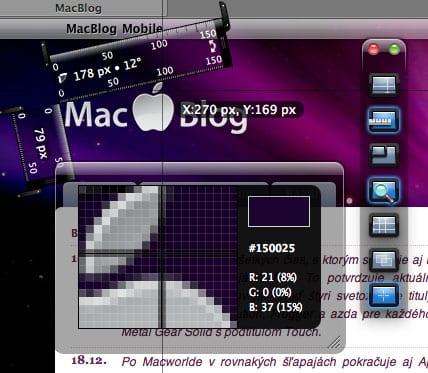Enable the Guides grid tool
The width and height of the screenshot is (428, 373).
point(384,225)
